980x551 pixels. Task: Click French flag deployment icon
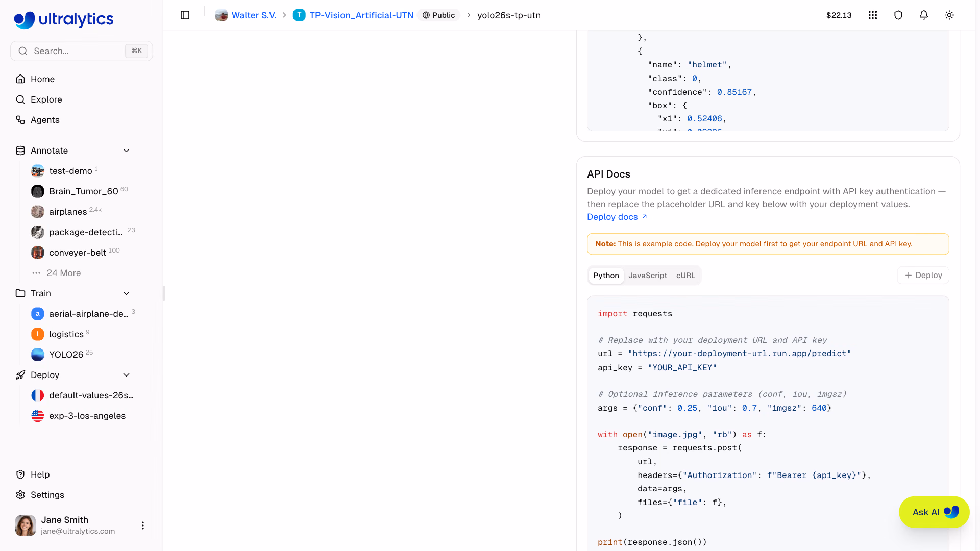pos(38,395)
